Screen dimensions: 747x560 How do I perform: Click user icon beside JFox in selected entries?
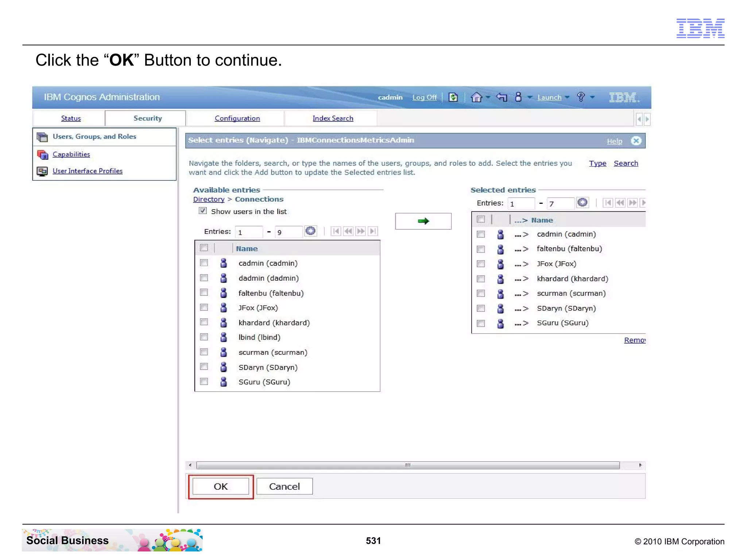coord(500,264)
